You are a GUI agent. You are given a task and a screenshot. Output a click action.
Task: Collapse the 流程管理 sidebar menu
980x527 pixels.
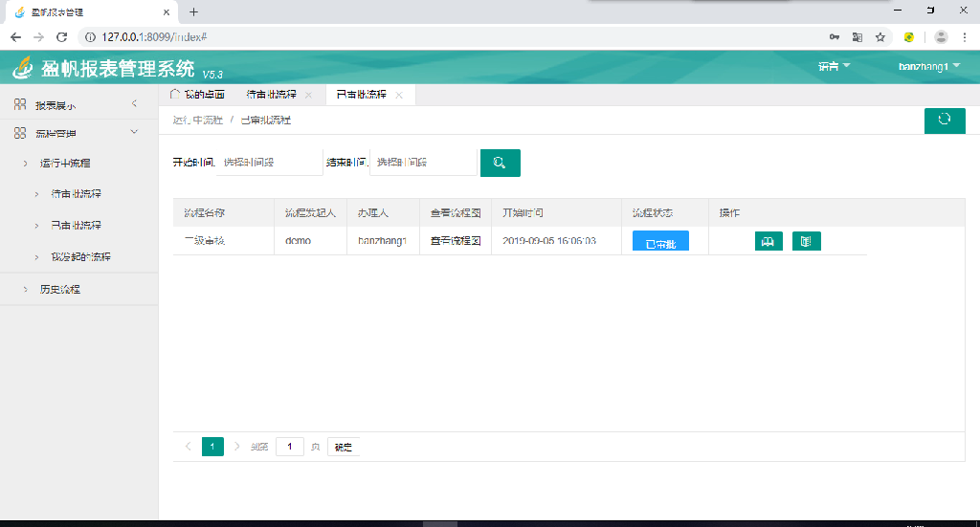134,132
